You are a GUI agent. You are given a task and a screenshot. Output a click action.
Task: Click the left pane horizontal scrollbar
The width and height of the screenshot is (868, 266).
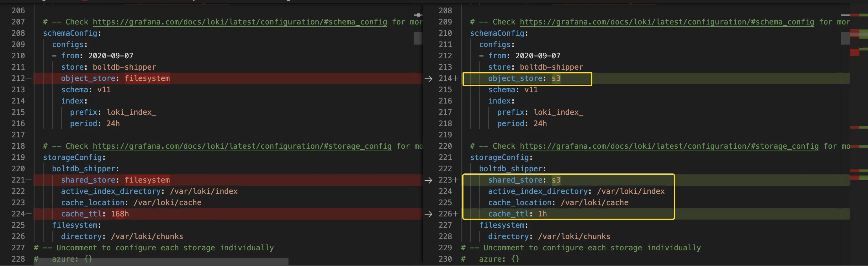point(161,262)
